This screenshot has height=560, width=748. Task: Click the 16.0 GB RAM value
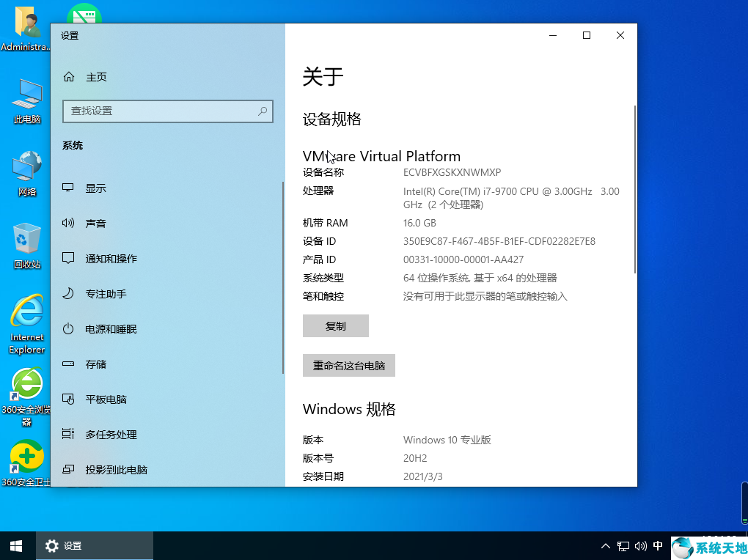click(x=419, y=223)
